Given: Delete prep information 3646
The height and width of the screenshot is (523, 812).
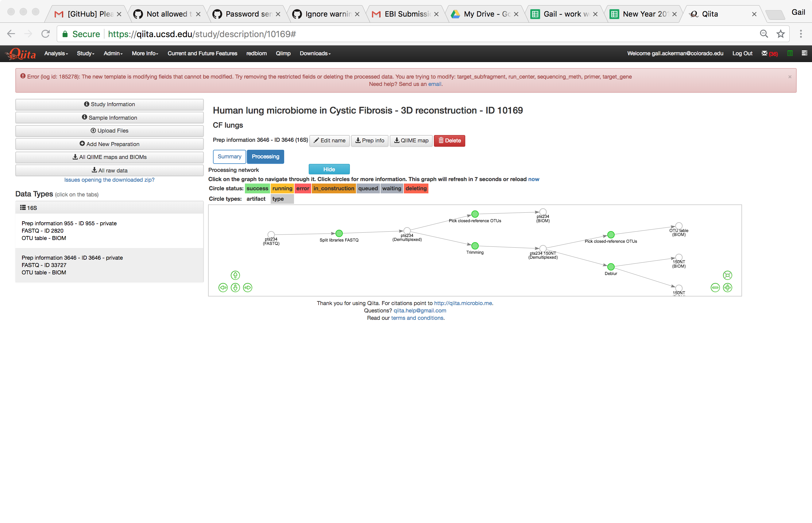Looking at the screenshot, I should pyautogui.click(x=449, y=141).
